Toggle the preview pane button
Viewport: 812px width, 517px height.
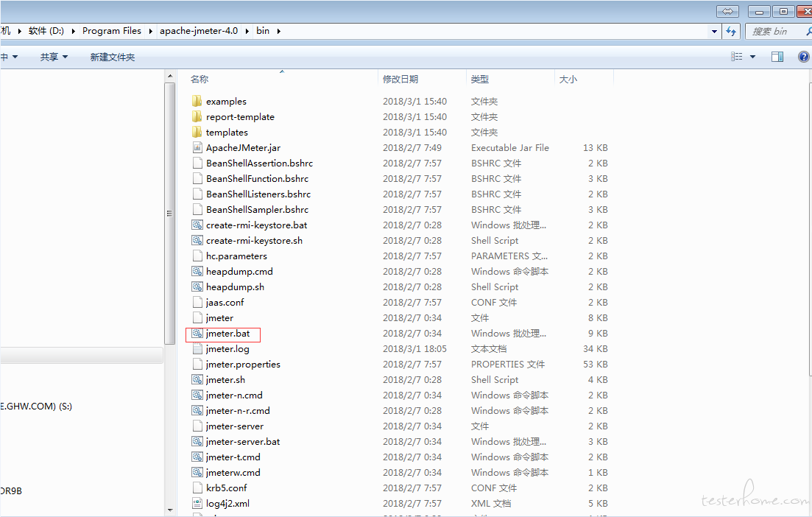click(777, 57)
